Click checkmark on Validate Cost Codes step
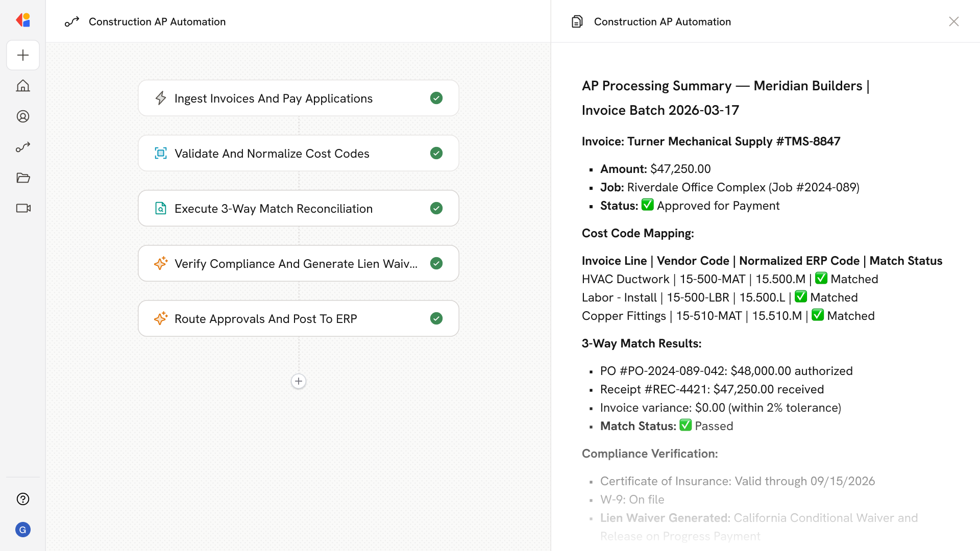The height and width of the screenshot is (551, 980). (436, 153)
